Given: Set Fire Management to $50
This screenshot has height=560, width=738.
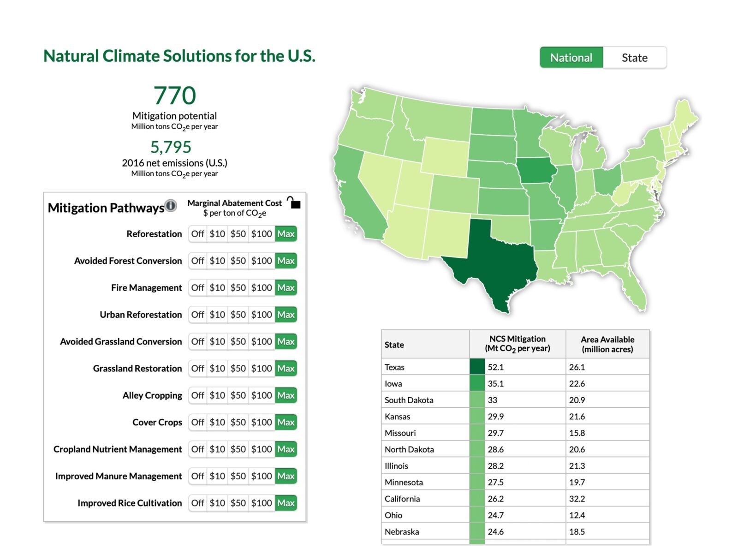Looking at the screenshot, I should coord(238,288).
